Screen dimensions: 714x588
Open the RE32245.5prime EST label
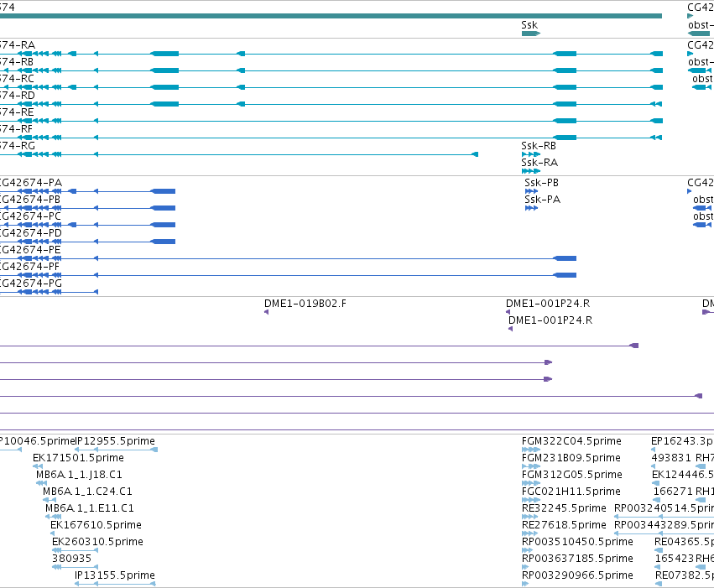tap(564, 508)
